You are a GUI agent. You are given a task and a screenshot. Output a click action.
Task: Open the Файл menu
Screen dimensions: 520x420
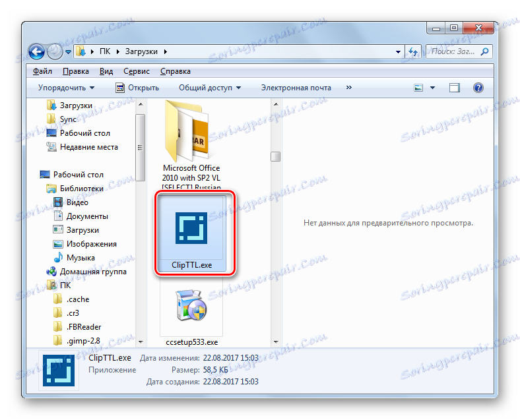[x=42, y=71]
